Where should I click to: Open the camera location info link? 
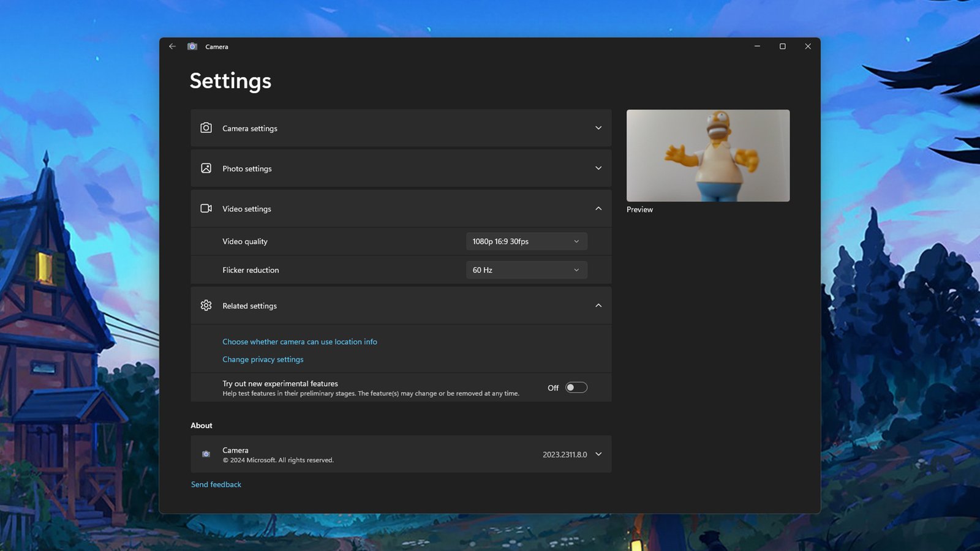(300, 342)
